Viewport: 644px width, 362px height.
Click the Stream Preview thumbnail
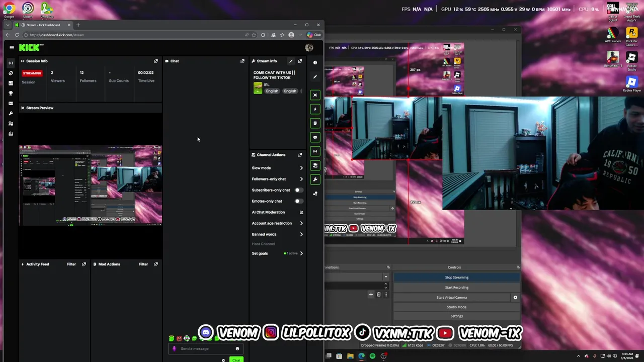click(x=91, y=185)
